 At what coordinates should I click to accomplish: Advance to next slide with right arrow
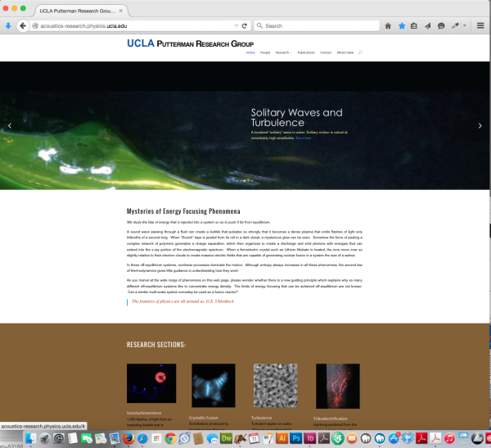coord(480,125)
